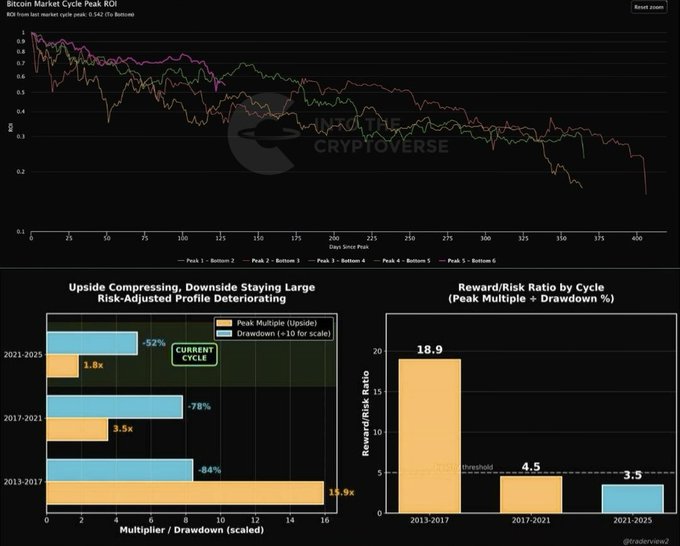The width and height of the screenshot is (680, 546).
Task: Select the -52% current cycle drawdown bar
Action: [91, 343]
